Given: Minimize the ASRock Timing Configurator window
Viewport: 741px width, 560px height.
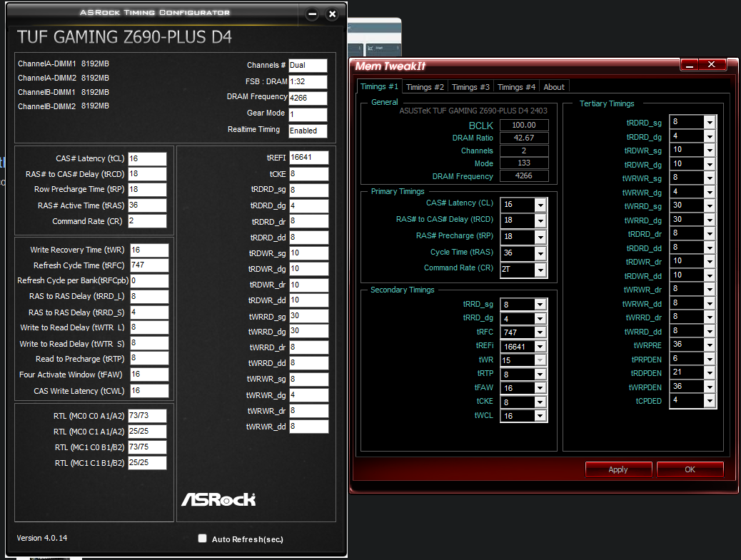Looking at the screenshot, I should tap(313, 14).
